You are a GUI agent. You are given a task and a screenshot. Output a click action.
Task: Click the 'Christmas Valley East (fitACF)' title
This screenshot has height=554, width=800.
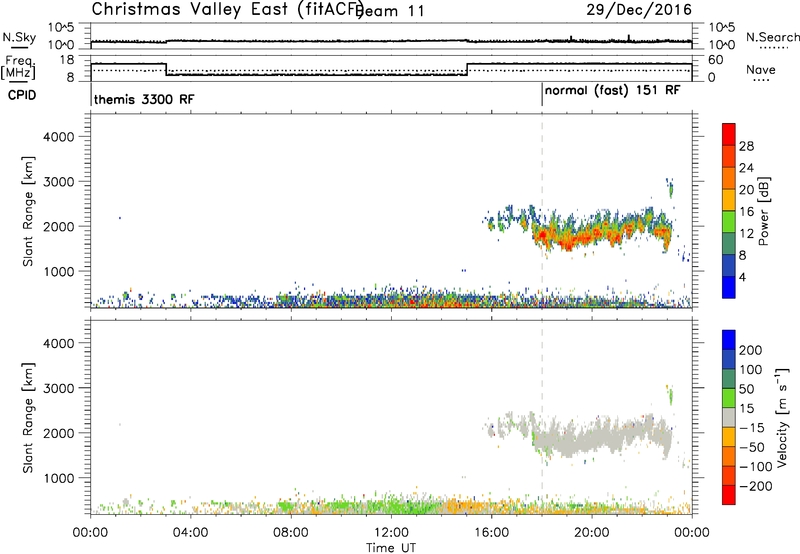pos(227,10)
